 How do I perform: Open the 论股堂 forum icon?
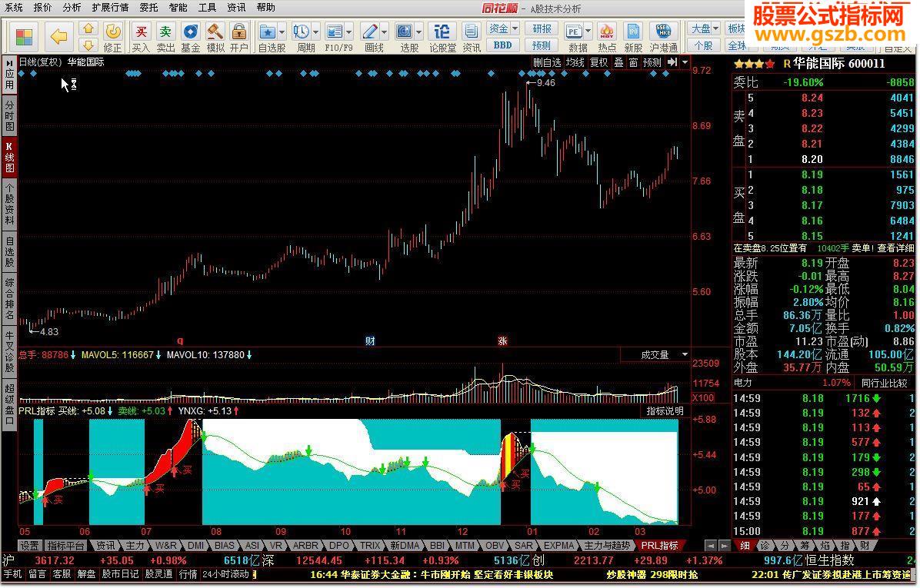pos(442,36)
